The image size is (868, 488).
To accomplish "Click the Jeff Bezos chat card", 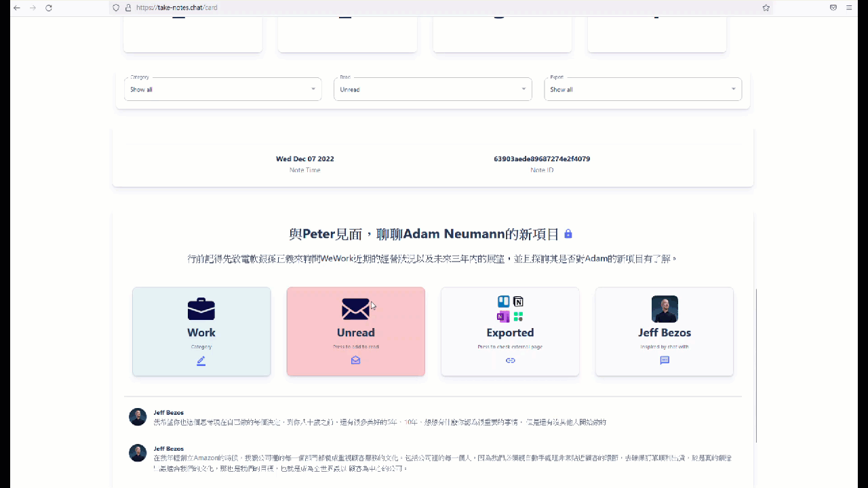I will (x=665, y=331).
